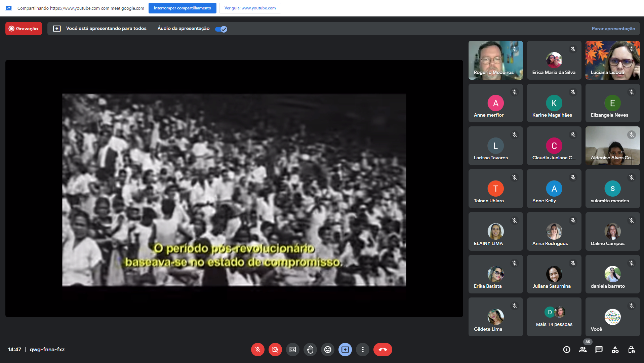Screen dimensions: 644x363
Task: Open the activities panel
Action: coord(615,350)
